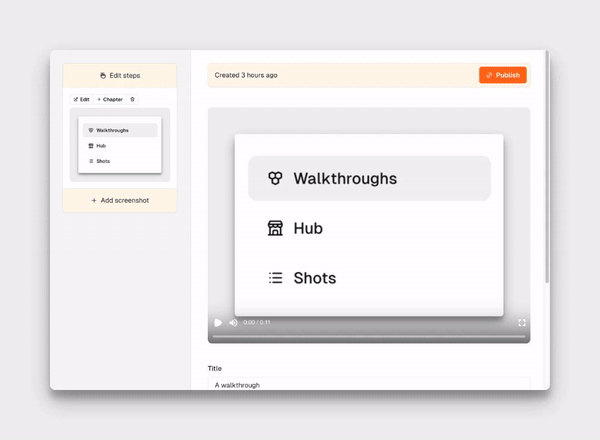Click the Walkthroughs honeycomb icon in the preview
This screenshot has height=440, width=600.
(275, 178)
